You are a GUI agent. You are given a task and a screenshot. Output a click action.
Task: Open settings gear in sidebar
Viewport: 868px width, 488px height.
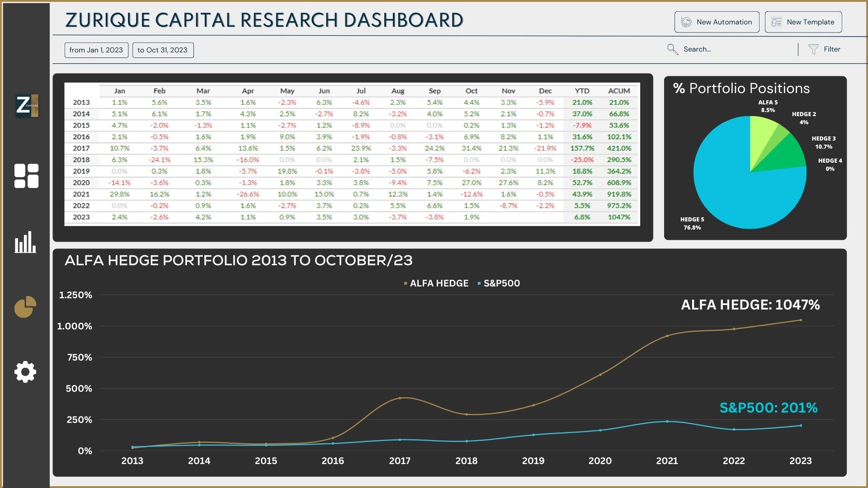(25, 372)
